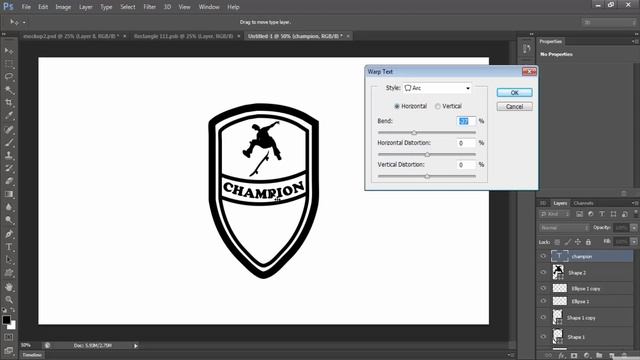
Task: Open the Filter menu
Action: [149, 7]
